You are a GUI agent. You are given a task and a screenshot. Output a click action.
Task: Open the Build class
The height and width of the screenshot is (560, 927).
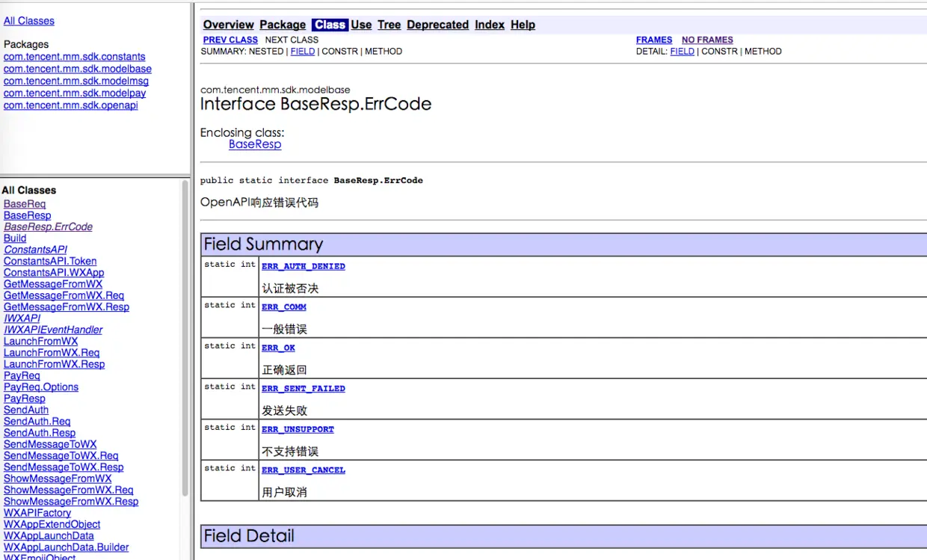(x=15, y=239)
